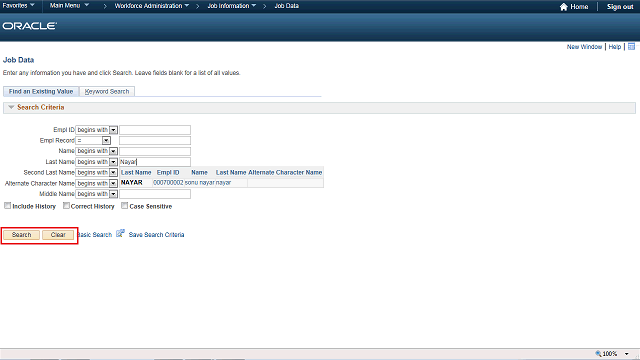Click the Clear button
This screenshot has width=640, height=360.
pyautogui.click(x=58, y=235)
